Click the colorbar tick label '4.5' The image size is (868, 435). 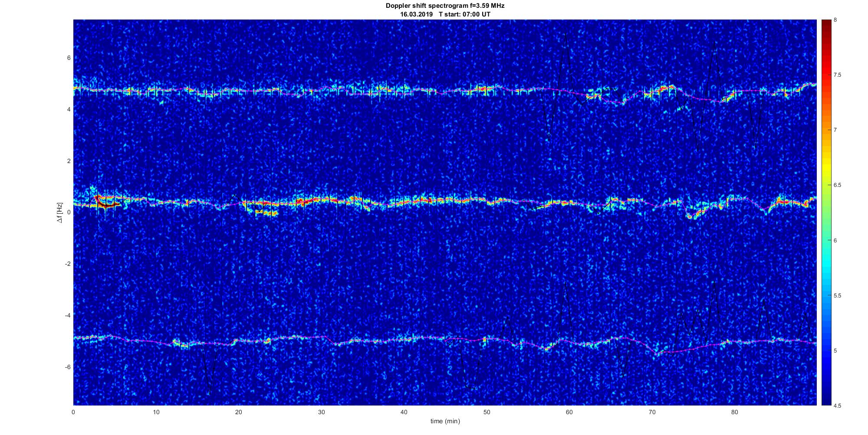[x=837, y=406]
